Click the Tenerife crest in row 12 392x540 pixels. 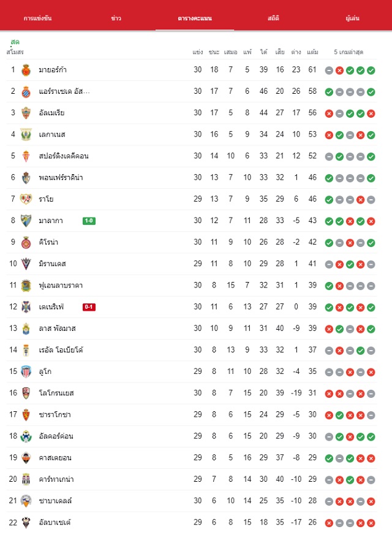pyautogui.click(x=26, y=307)
